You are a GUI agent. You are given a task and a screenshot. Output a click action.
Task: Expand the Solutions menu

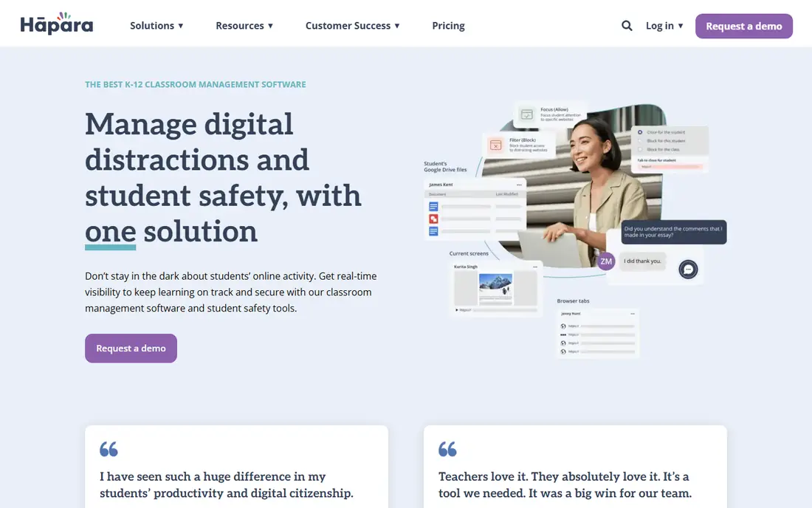tap(156, 25)
